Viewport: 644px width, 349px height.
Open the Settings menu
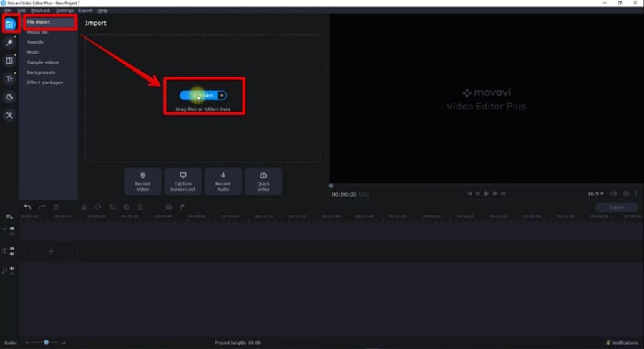64,10
